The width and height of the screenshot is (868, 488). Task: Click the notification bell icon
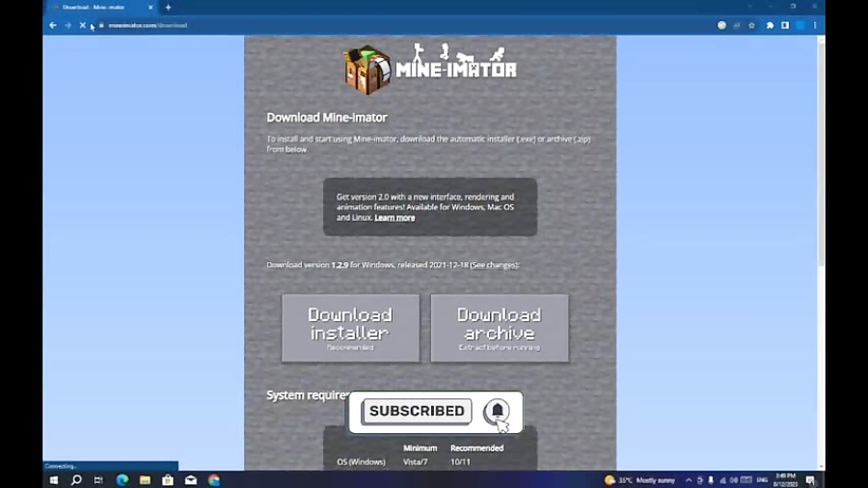click(x=497, y=411)
